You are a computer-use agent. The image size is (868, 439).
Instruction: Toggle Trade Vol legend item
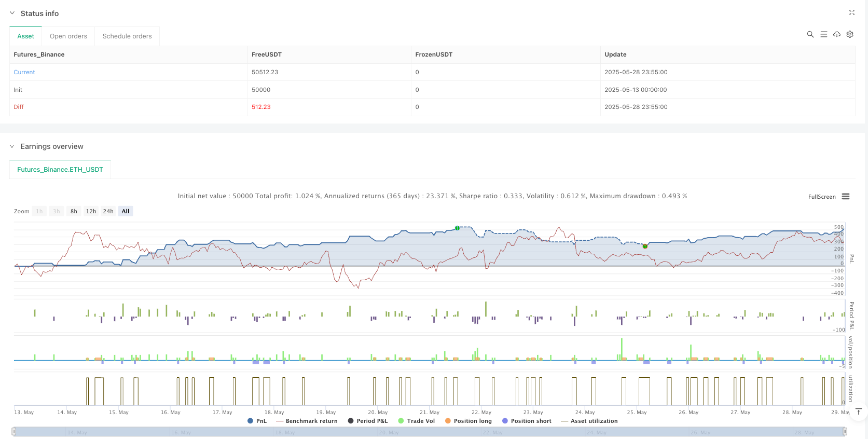pyautogui.click(x=416, y=421)
